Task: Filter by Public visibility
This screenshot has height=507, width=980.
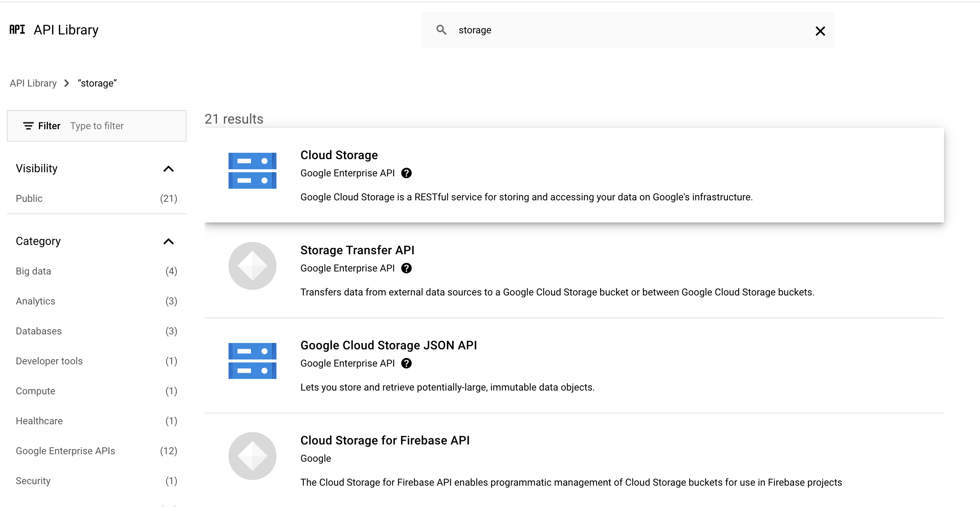Action: [97, 198]
